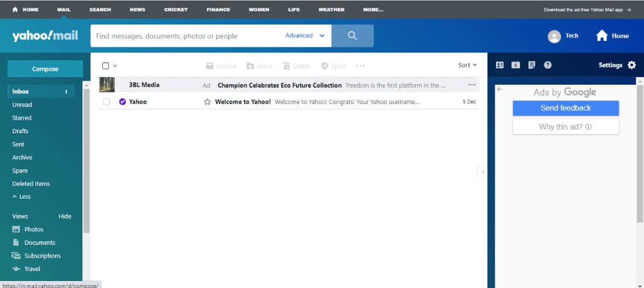This screenshot has height=288, width=644.
Task: Open the Help question mark icon
Action: (x=547, y=65)
